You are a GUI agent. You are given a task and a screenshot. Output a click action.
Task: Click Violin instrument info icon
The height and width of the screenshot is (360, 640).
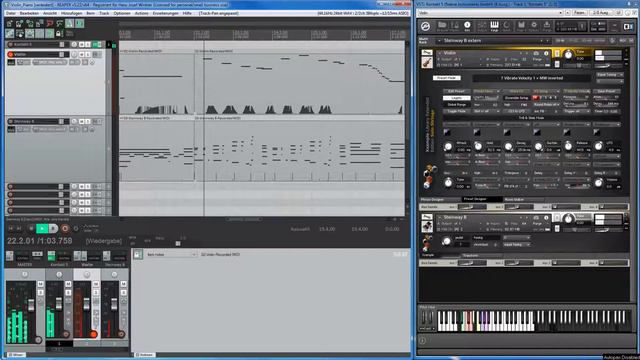coord(546,53)
